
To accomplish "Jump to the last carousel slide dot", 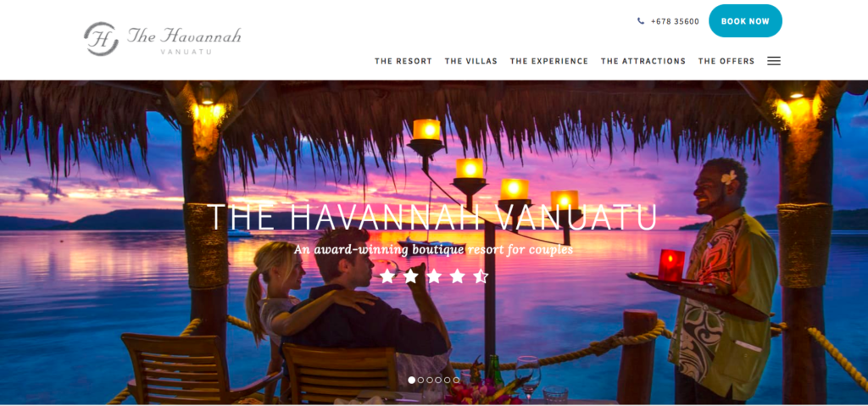I will coord(456,380).
